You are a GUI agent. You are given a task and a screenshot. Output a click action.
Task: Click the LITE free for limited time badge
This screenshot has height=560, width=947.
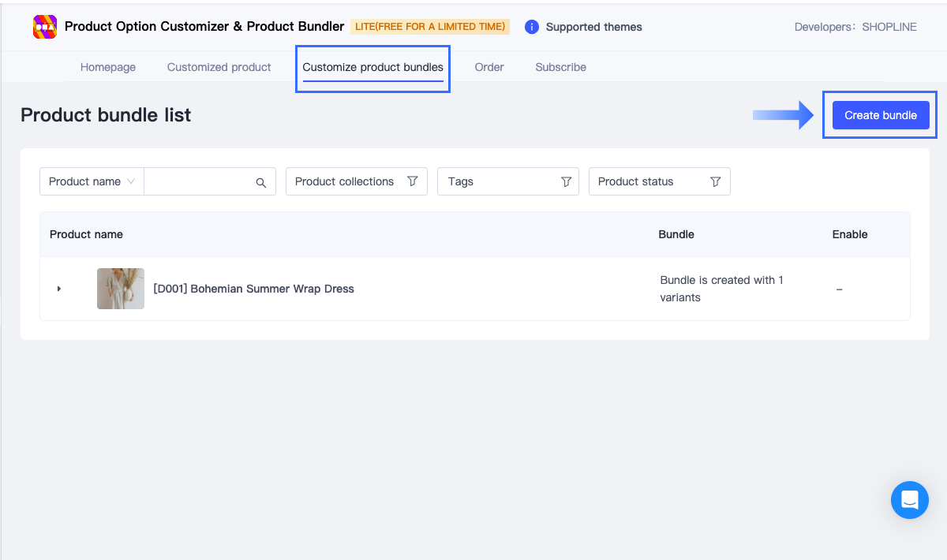tap(430, 26)
